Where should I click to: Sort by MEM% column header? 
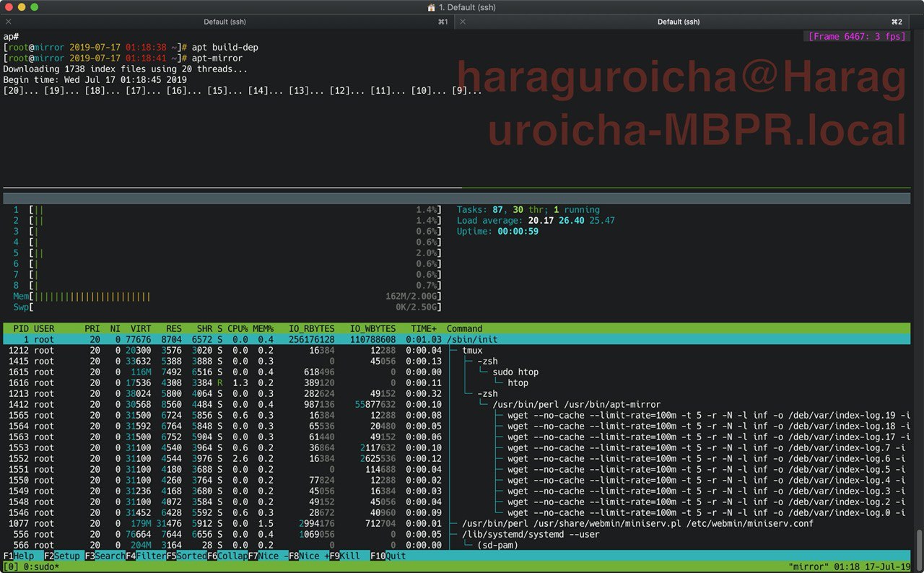[263, 328]
